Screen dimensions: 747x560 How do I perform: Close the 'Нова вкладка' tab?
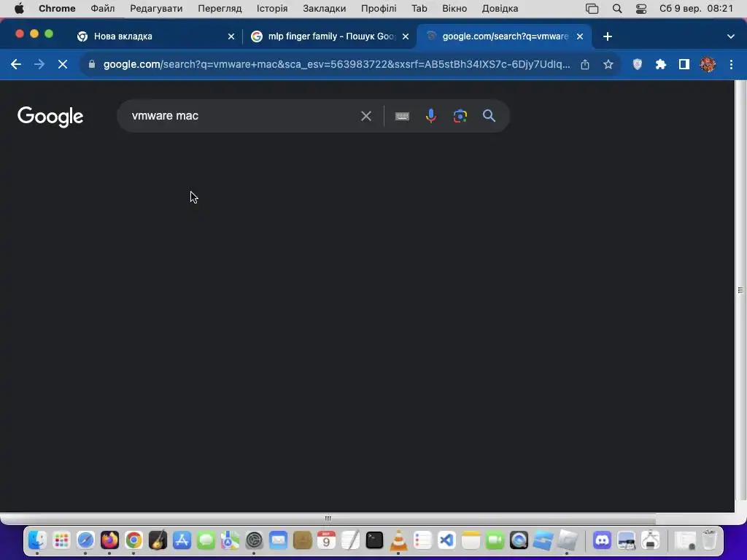(x=231, y=36)
